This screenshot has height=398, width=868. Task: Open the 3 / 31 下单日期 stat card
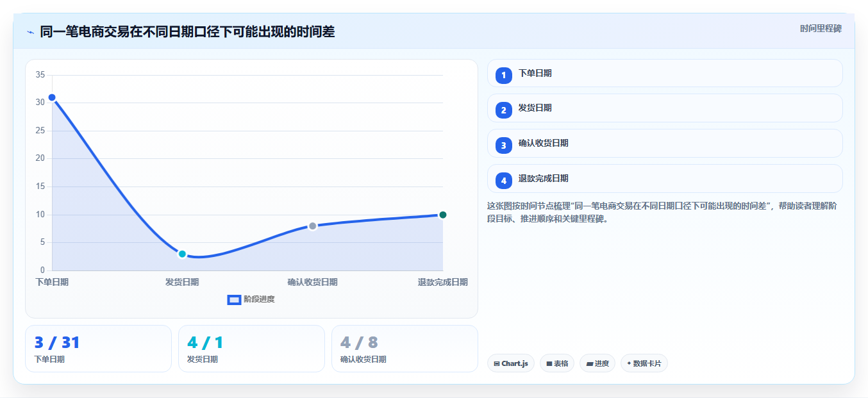(x=98, y=349)
